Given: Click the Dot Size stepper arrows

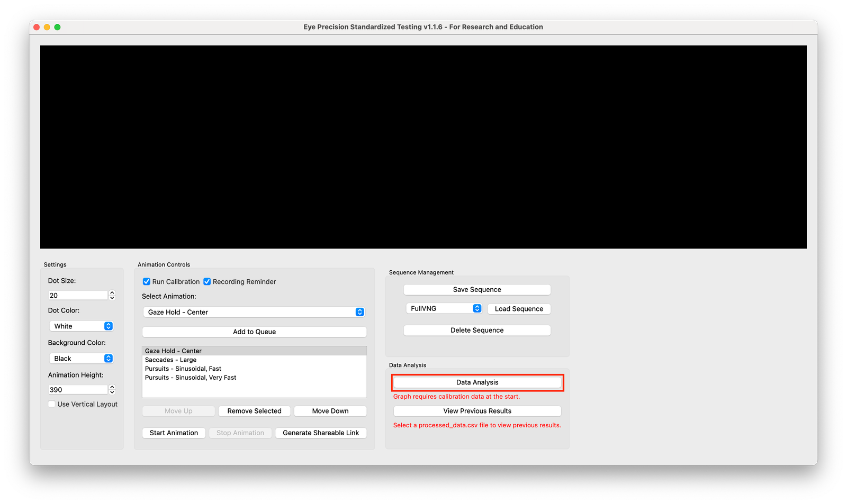Looking at the screenshot, I should (x=112, y=295).
